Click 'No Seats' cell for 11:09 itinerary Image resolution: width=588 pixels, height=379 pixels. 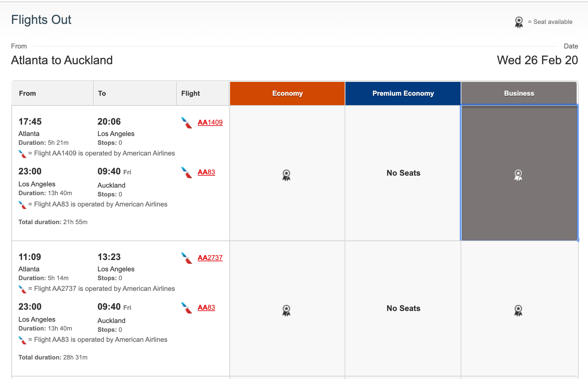click(x=403, y=308)
